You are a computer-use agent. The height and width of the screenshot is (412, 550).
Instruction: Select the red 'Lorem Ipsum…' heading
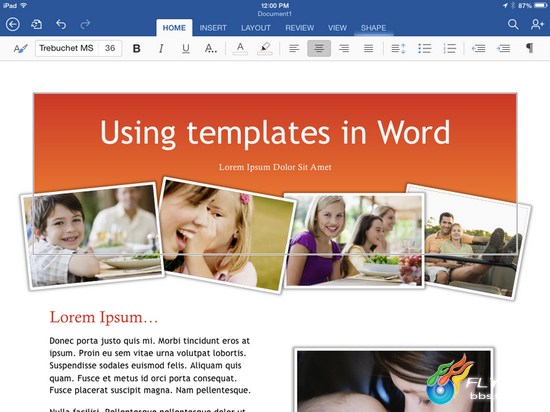point(104,317)
